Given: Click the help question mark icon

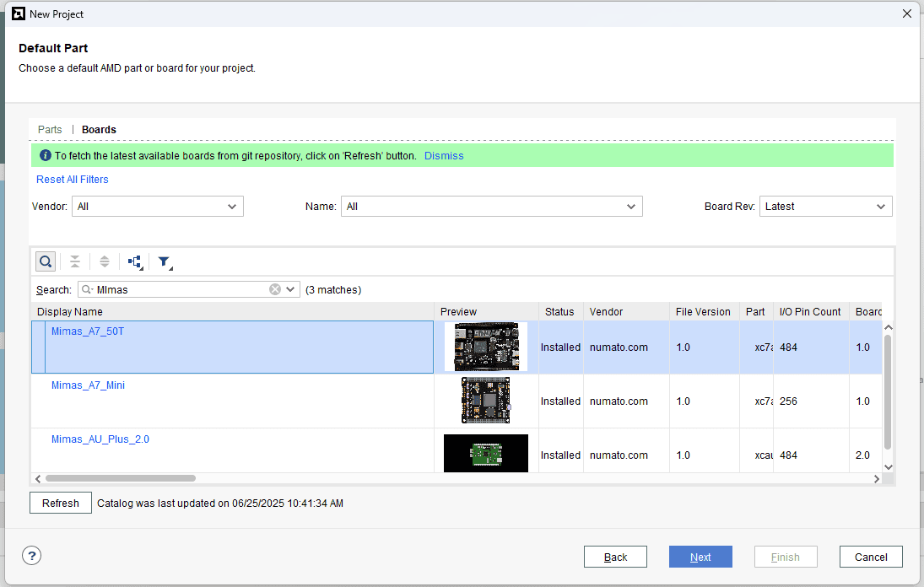Looking at the screenshot, I should 31,555.
